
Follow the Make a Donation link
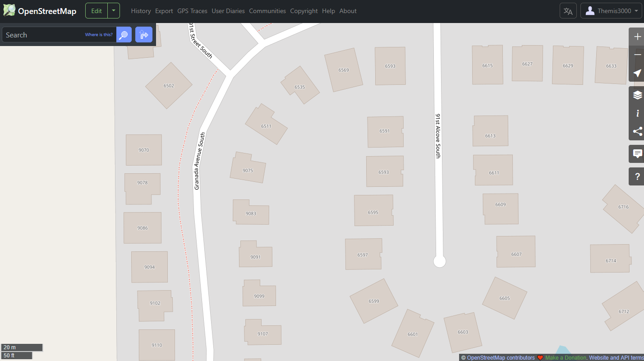click(566, 358)
